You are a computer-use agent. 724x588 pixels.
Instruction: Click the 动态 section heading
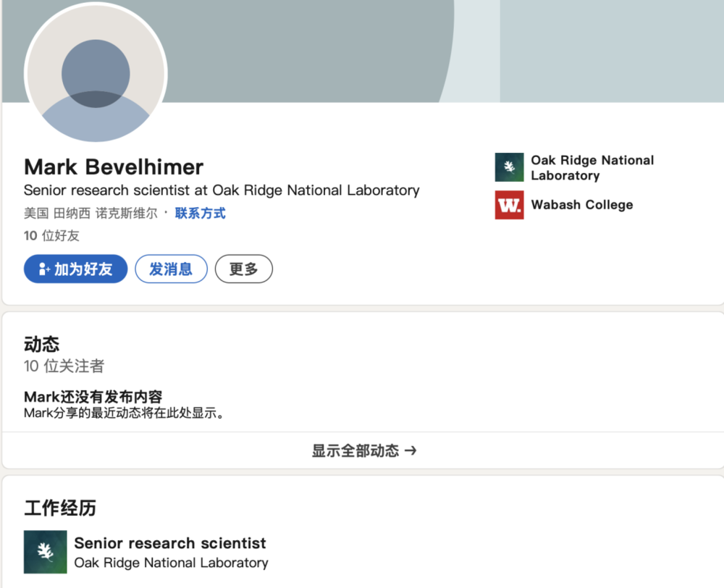tap(41, 344)
